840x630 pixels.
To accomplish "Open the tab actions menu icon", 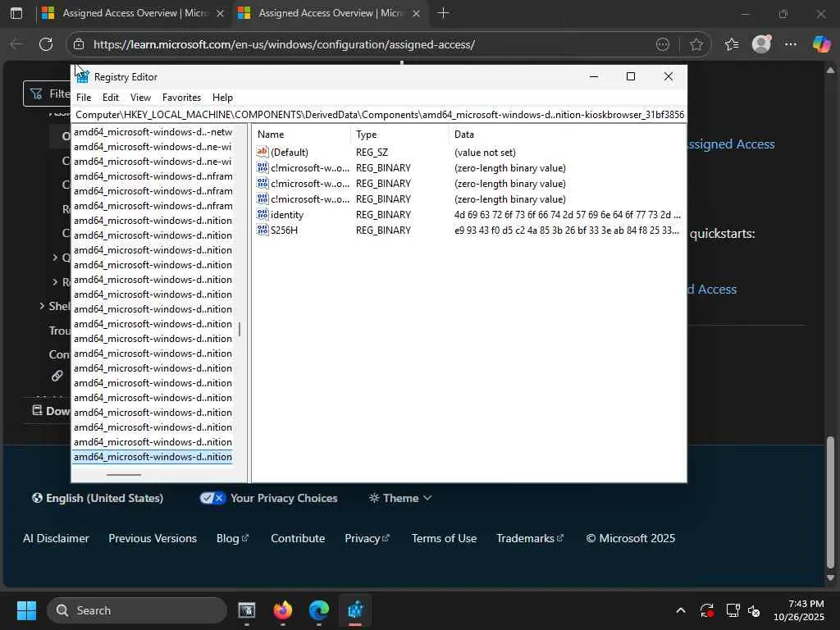I will tap(16, 13).
